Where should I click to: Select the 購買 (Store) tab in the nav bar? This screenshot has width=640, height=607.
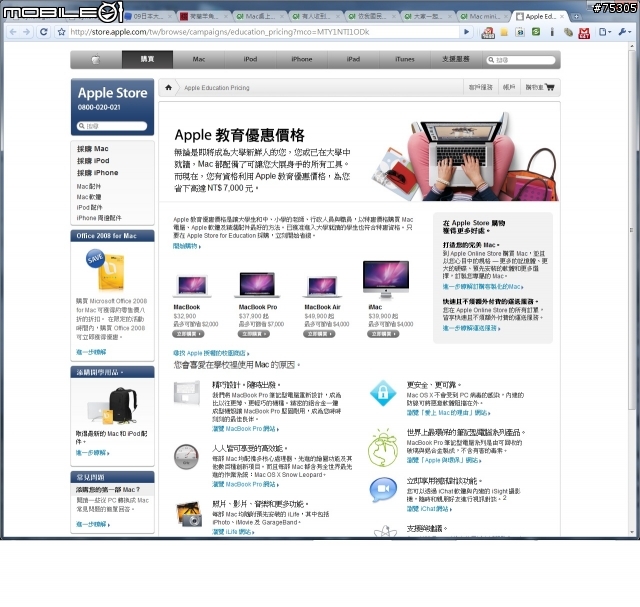(147, 60)
